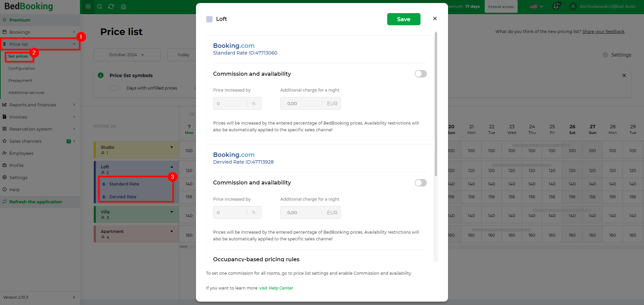The width and height of the screenshot is (644, 305).
Task: Expand the language flag dropdown arrow
Action: pos(541,6)
